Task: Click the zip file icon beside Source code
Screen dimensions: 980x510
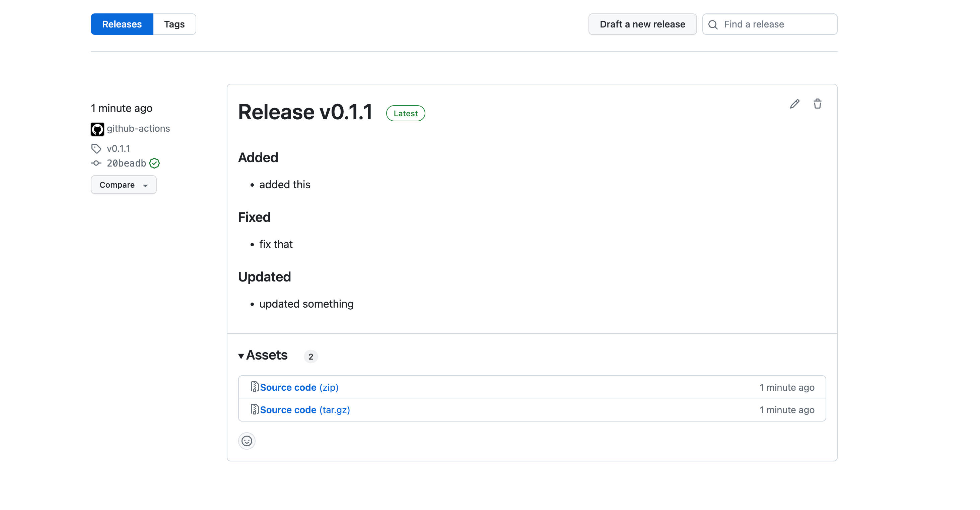Action: pos(255,387)
